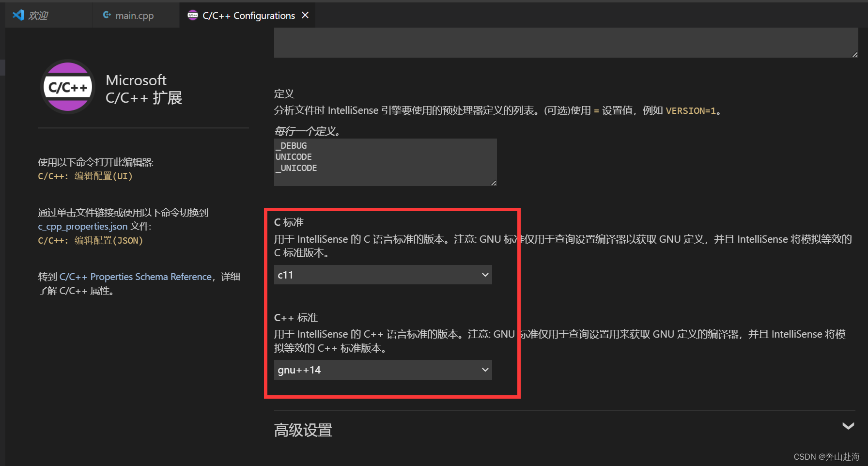The height and width of the screenshot is (466, 868).
Task: Click the C 标准 section label
Action: [x=289, y=222]
